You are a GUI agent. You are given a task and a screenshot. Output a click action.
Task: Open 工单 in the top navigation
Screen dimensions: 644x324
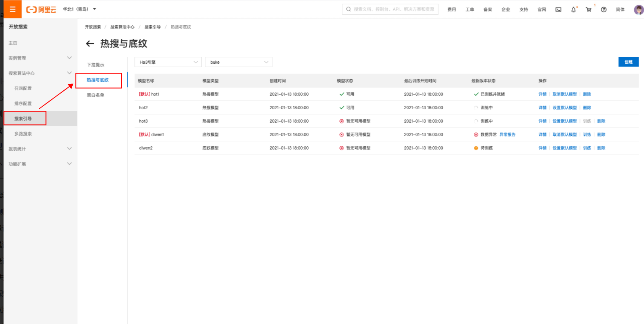(x=470, y=9)
